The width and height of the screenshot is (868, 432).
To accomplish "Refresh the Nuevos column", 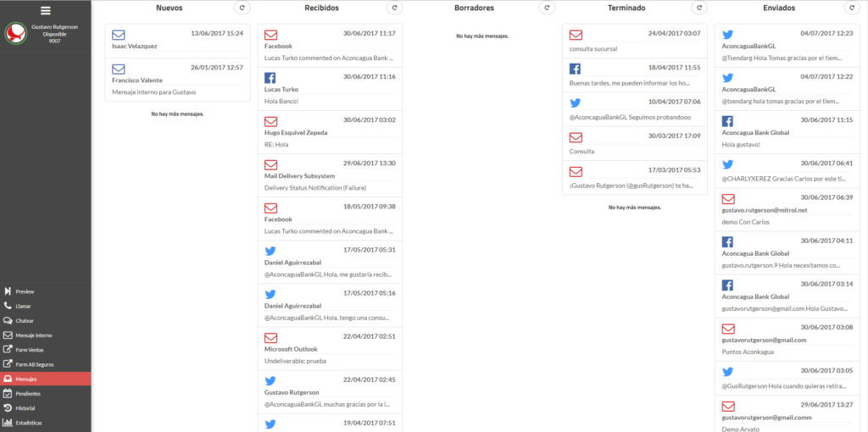I will [x=242, y=8].
